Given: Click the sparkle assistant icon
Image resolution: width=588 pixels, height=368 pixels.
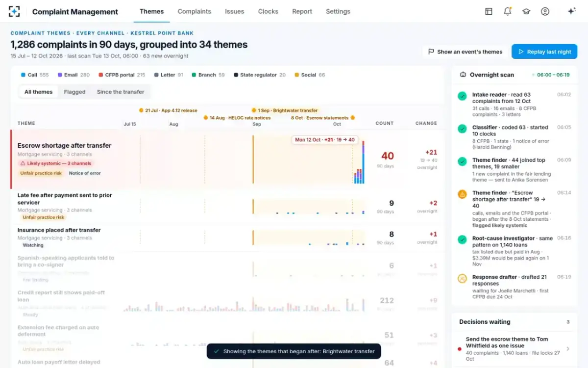Looking at the screenshot, I should point(571,11).
